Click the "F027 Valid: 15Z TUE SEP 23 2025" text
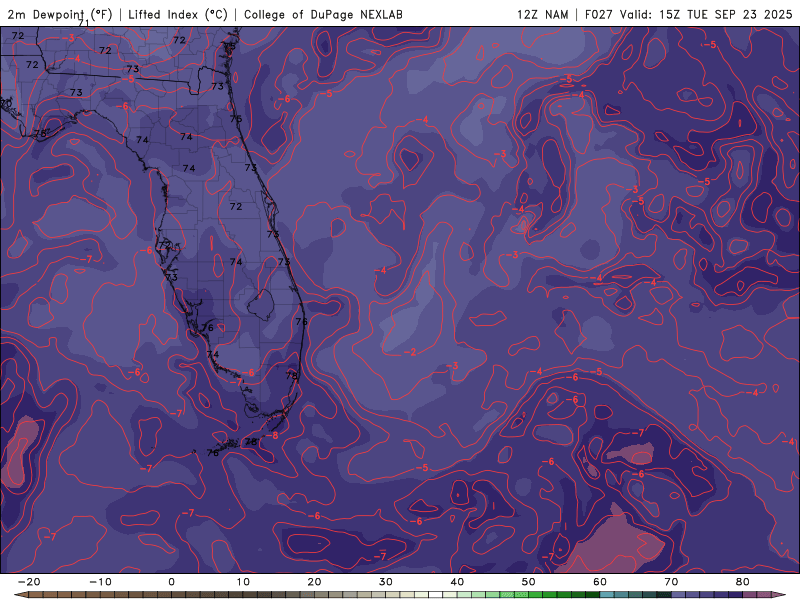Viewport: 800px width, 600px height. coord(688,14)
